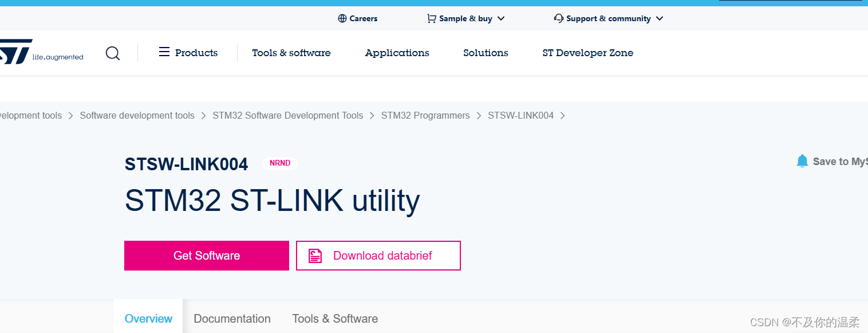Click the globe icon next to Careers
This screenshot has height=333, width=868.
click(342, 18)
